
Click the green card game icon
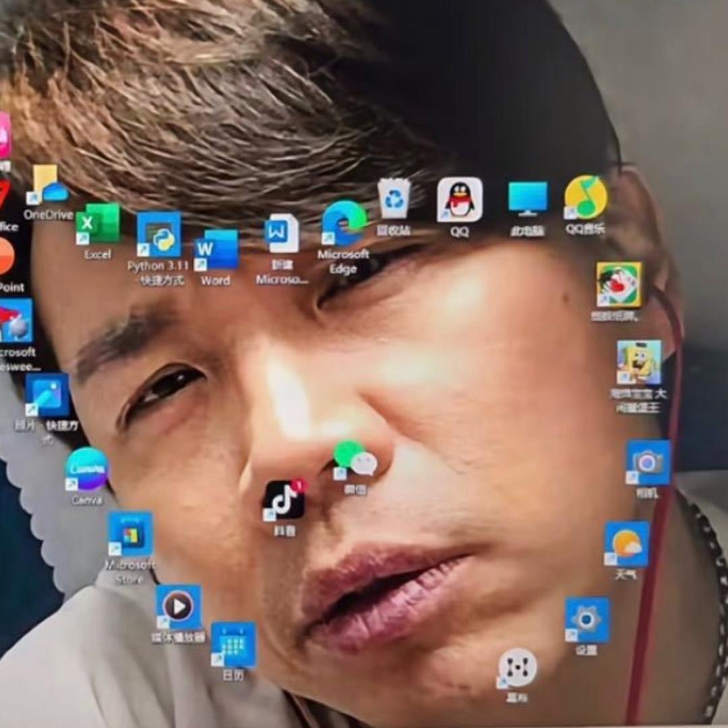coord(618,284)
